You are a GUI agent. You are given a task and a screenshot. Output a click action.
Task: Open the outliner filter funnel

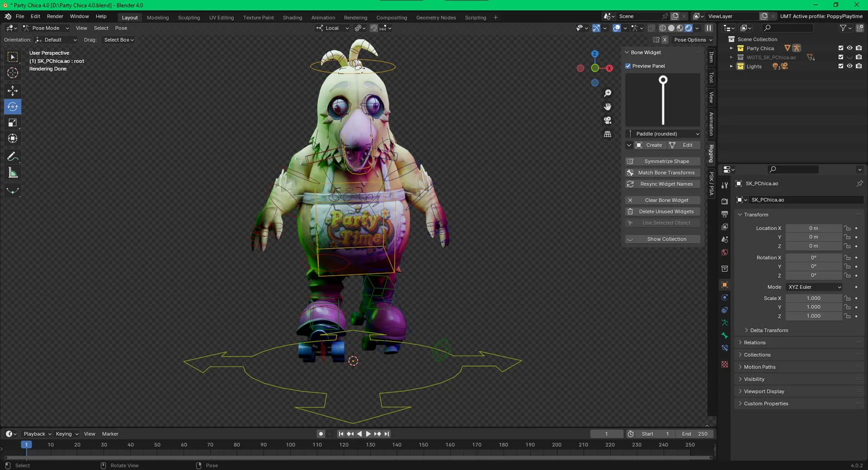[843, 28]
